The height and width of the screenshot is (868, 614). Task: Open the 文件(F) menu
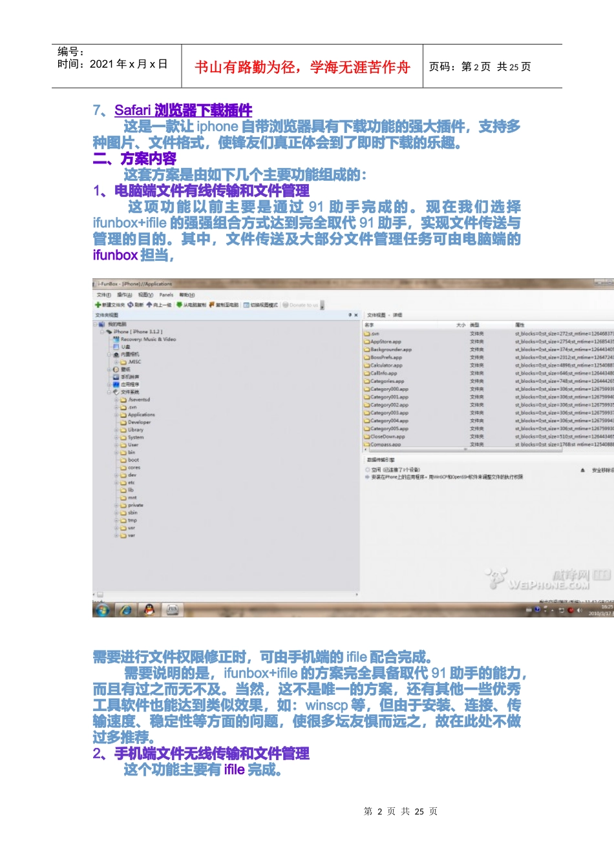[103, 295]
